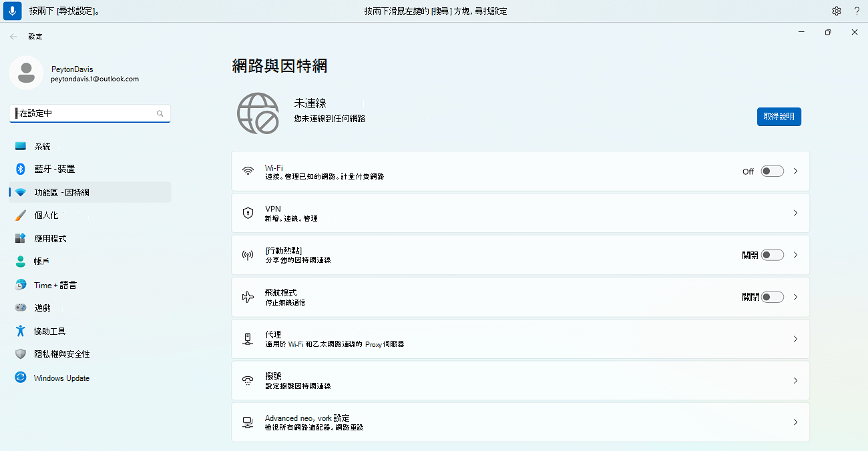Click 分享您的因特網連線 description
This screenshot has width=868, height=451.
pyautogui.click(x=298, y=260)
